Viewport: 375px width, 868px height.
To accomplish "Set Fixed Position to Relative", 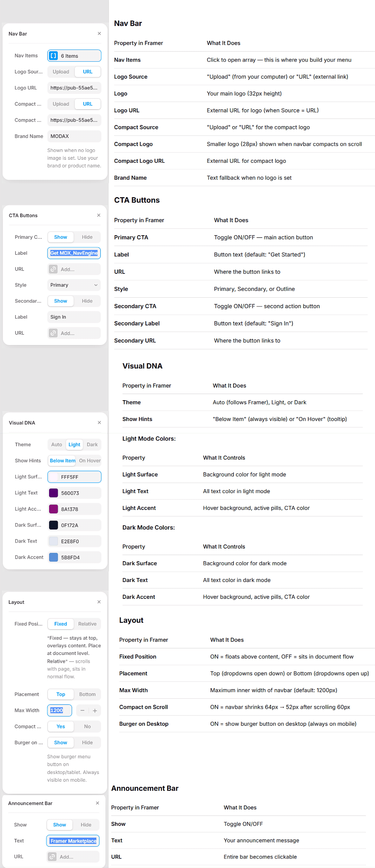I will (87, 624).
